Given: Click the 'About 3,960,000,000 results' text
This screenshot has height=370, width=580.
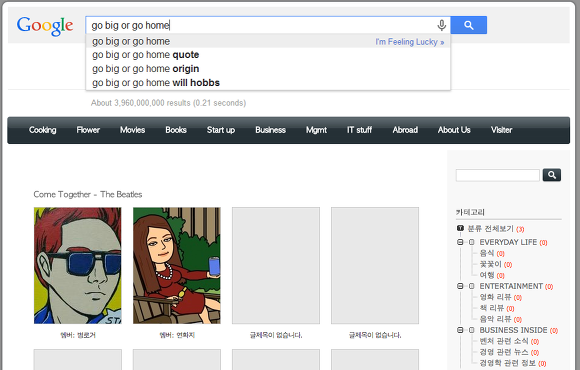Looking at the screenshot, I should pos(141,103).
